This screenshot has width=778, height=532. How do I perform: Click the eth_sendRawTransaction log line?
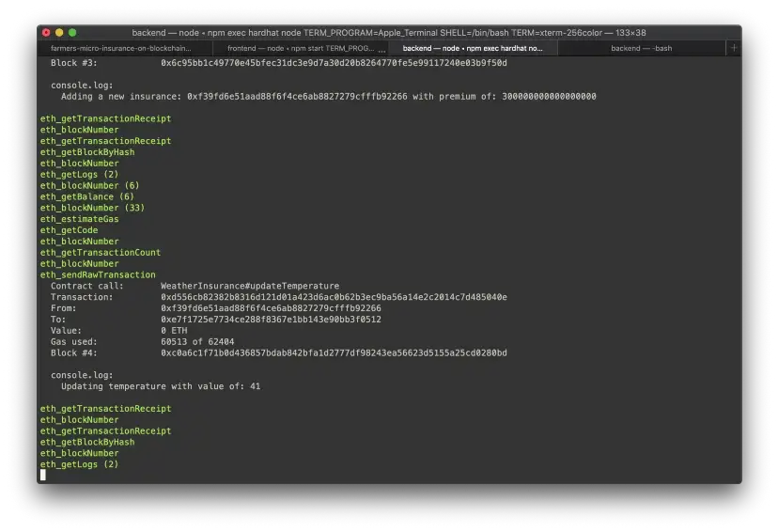(x=98, y=274)
